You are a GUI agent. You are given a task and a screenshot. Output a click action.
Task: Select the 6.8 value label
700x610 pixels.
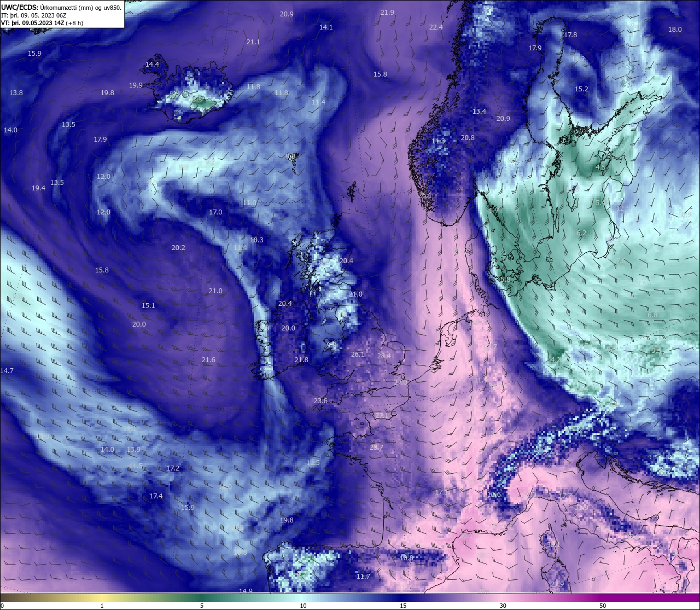click(652, 315)
